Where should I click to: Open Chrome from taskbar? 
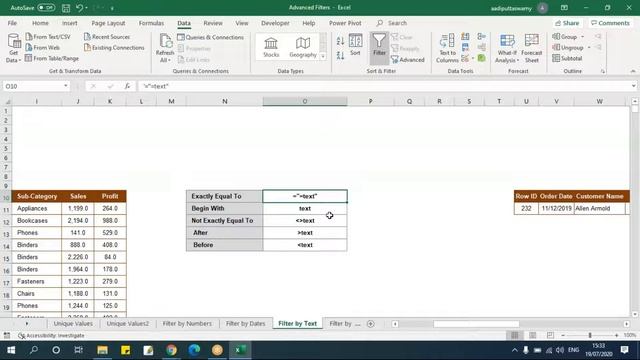[171, 350]
